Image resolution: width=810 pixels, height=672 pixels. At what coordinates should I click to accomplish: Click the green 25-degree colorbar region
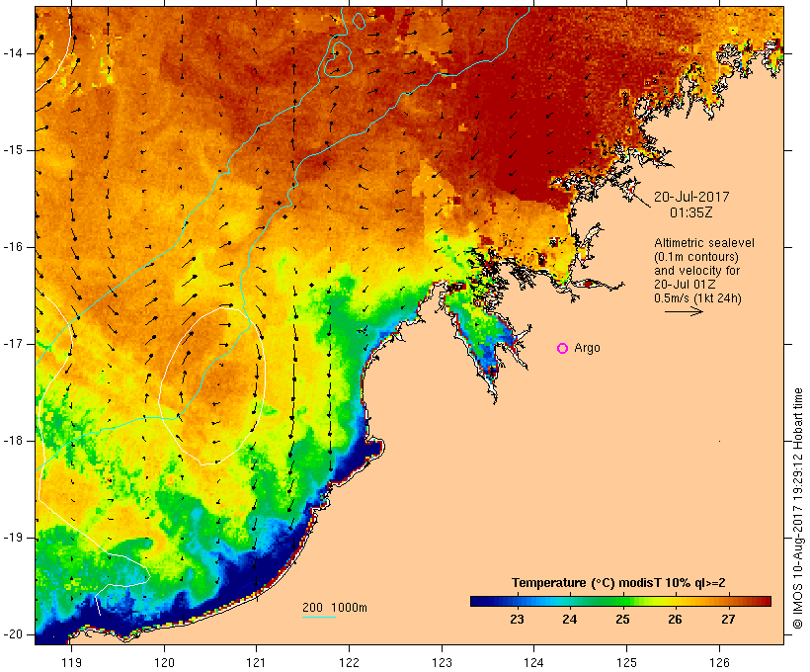(622, 601)
